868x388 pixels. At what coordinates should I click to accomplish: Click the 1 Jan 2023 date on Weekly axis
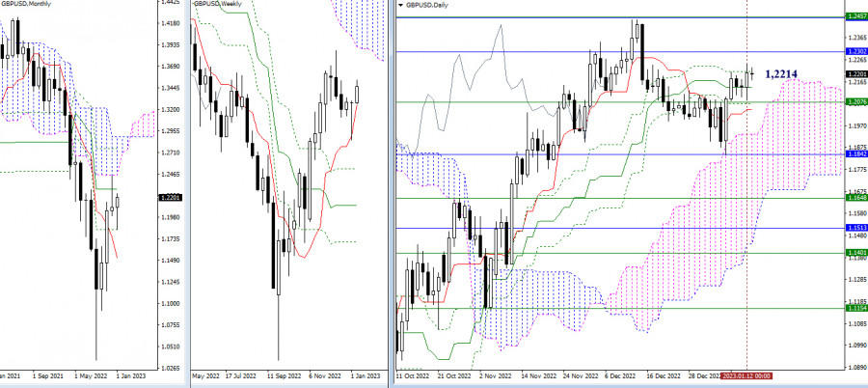tap(365, 375)
